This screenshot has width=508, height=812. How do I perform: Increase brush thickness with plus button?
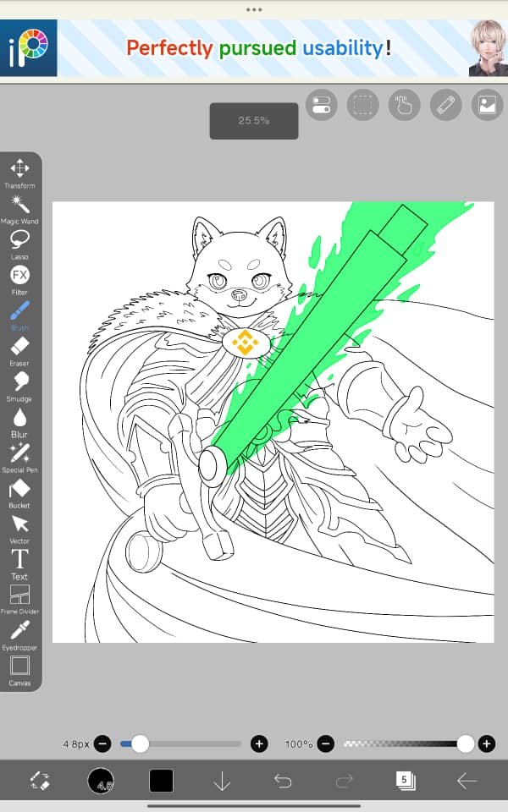pos(259,744)
